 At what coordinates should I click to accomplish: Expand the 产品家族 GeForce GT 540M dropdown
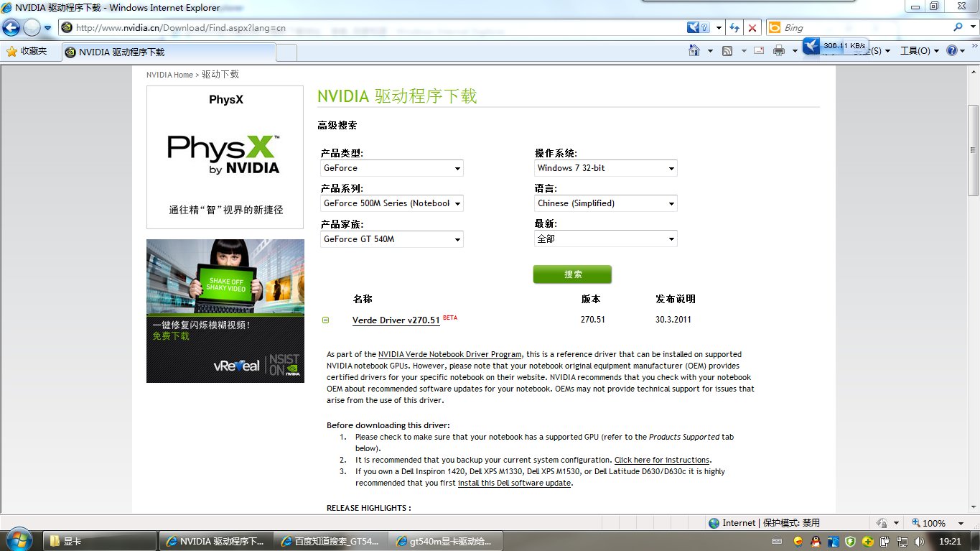[391, 239]
